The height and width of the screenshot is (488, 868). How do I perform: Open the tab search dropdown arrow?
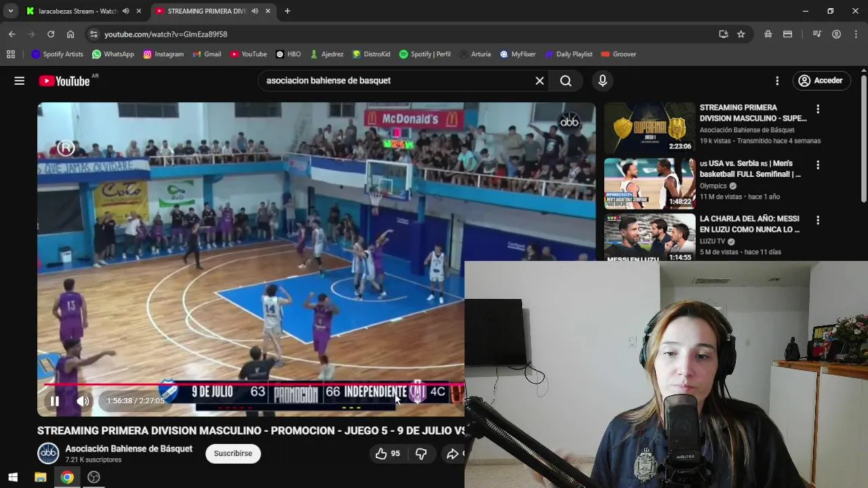point(11,11)
